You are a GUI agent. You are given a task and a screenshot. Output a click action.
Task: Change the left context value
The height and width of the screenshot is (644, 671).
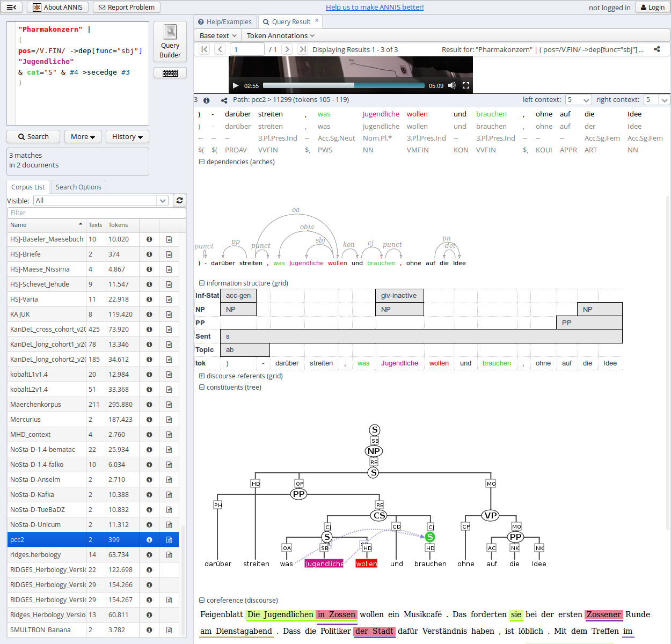pos(579,99)
